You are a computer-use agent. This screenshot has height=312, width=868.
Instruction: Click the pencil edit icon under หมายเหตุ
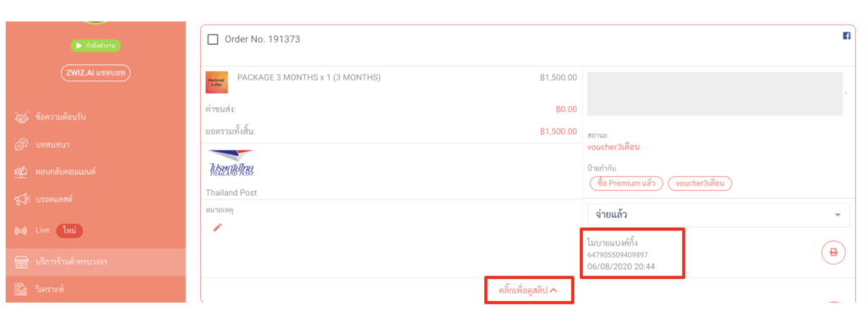(x=218, y=227)
